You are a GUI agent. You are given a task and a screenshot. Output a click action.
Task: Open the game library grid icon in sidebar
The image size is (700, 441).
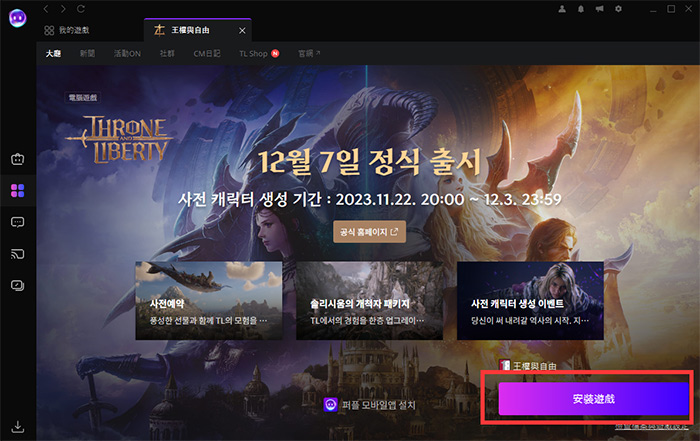(x=17, y=190)
